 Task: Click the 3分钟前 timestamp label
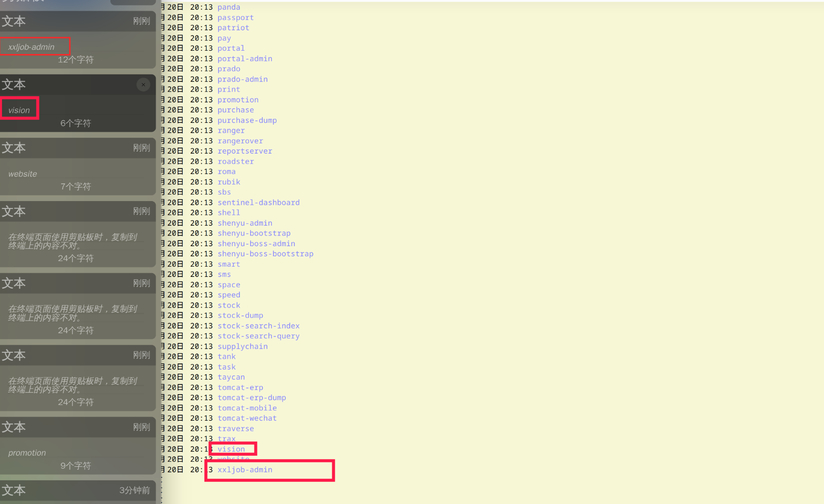pos(135,490)
